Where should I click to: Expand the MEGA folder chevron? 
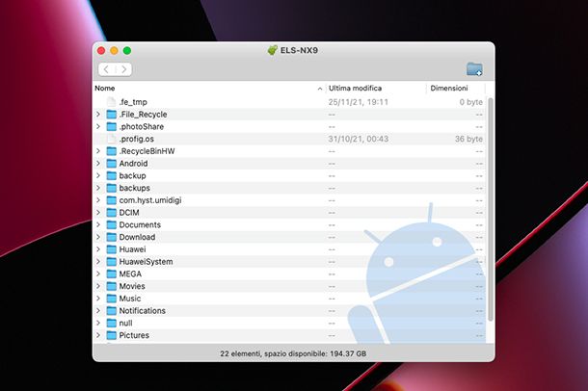(x=98, y=274)
